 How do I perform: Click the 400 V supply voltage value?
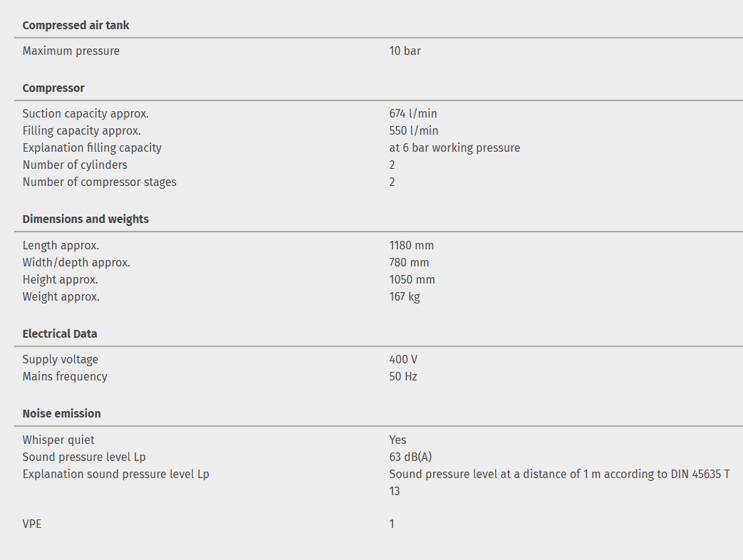pos(403,359)
